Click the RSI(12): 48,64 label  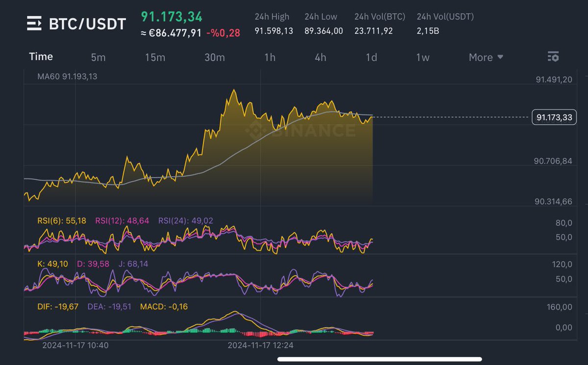(121, 221)
